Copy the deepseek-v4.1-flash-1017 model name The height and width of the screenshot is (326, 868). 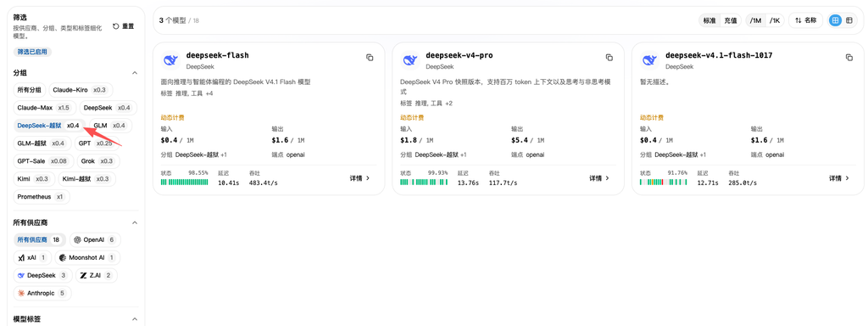(x=849, y=58)
